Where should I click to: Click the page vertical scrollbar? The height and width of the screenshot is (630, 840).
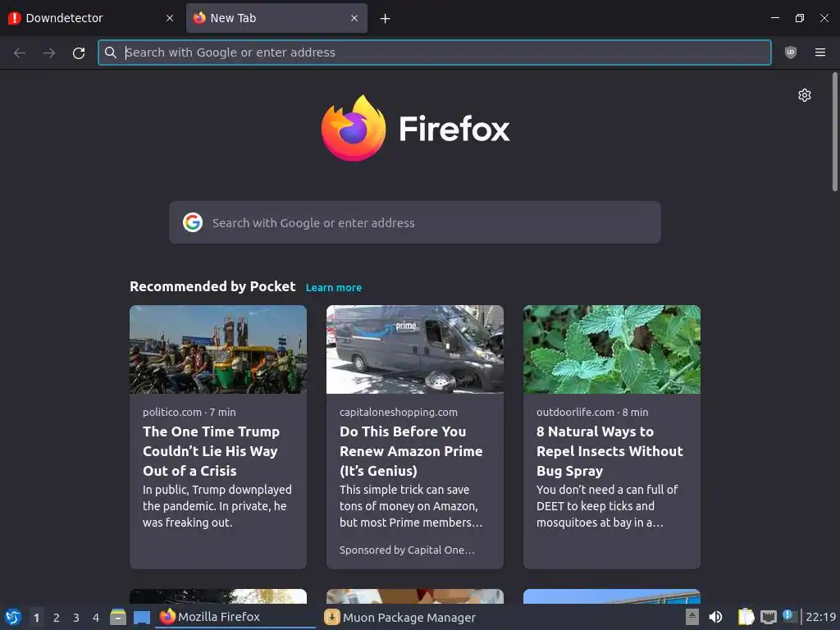tap(834, 132)
